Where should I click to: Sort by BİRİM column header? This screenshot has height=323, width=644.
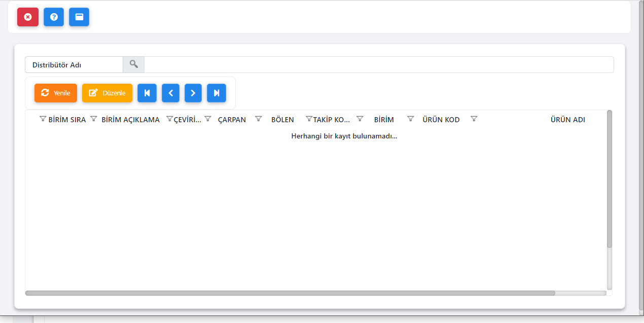tap(384, 120)
